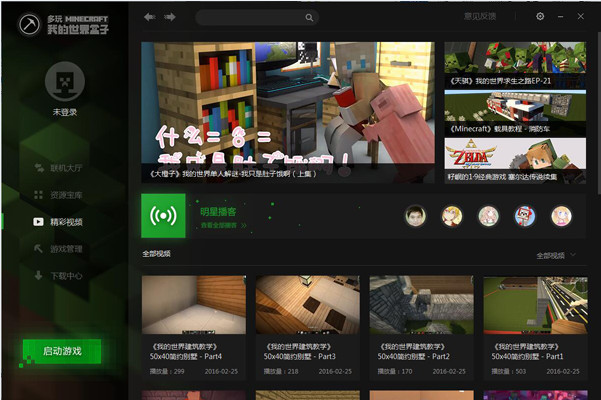The image size is (601, 400).
Task: Click the title text '50x40简约别墅 - Part4'
Action: tap(186, 356)
